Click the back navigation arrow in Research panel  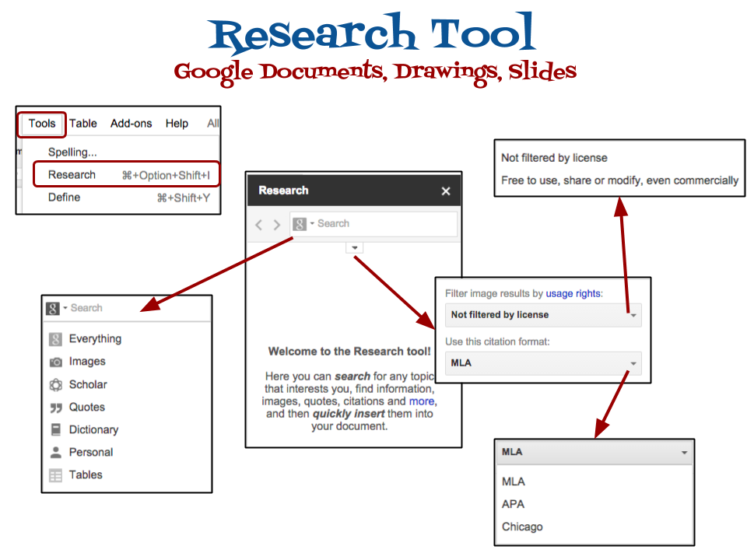point(258,224)
